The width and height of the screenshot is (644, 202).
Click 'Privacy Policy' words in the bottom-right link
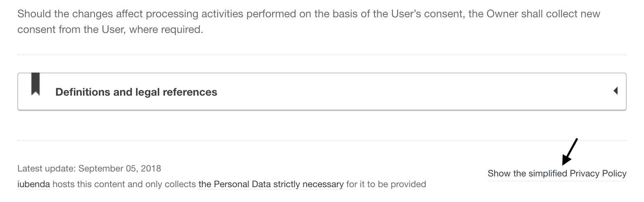click(x=598, y=174)
